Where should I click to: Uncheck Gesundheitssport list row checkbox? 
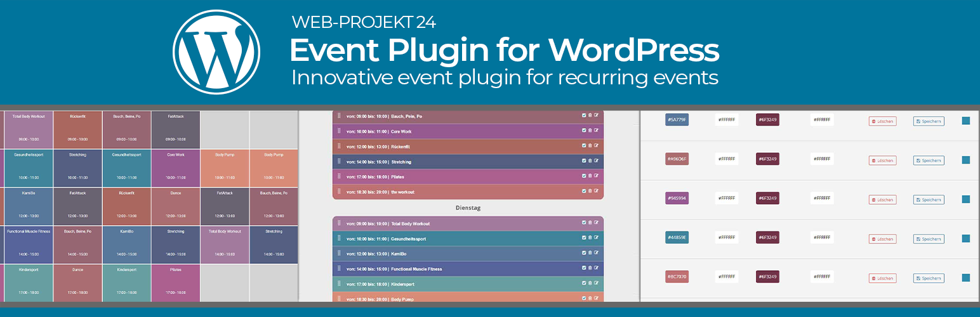(x=584, y=238)
